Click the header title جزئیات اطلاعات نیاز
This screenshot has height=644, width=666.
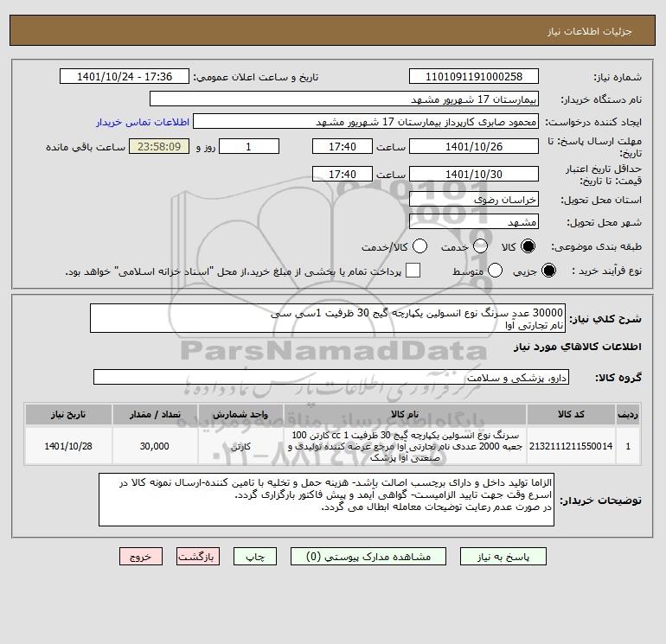pyautogui.click(x=590, y=31)
